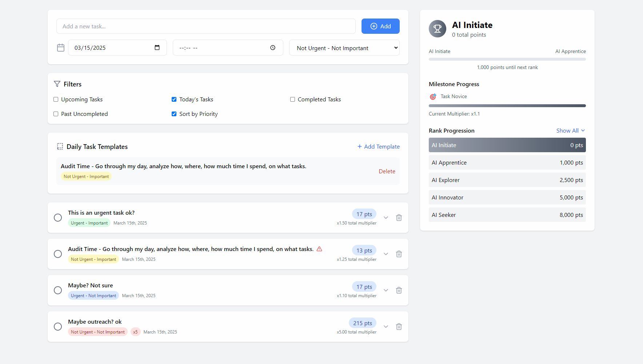This screenshot has height=364, width=643.
Task: Click the warning triangle on Audit Time task
Action: pyautogui.click(x=319, y=249)
